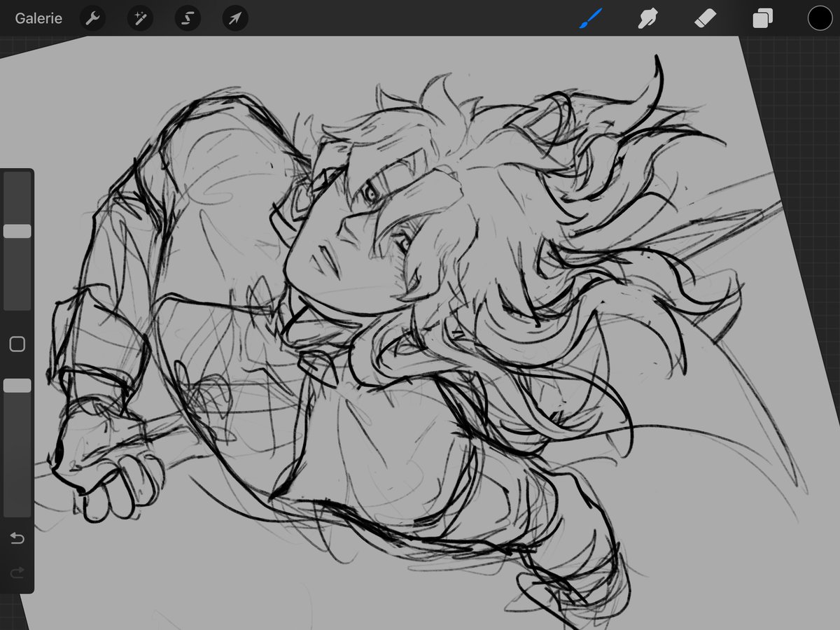Click the brush opacity slider handle

[x=17, y=386]
